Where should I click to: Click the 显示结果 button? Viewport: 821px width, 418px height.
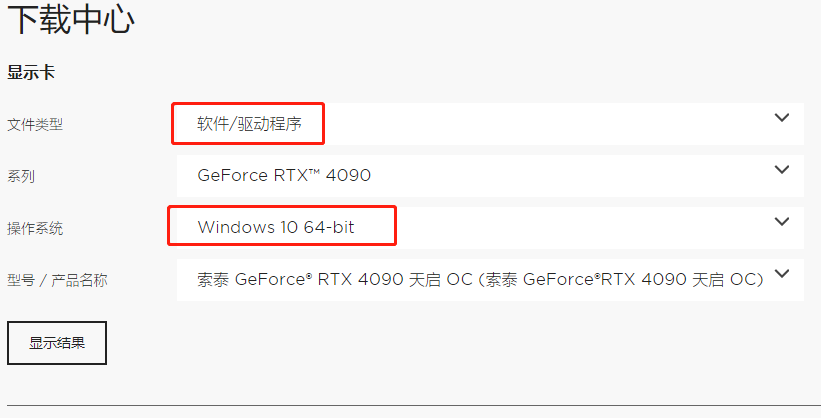click(57, 343)
